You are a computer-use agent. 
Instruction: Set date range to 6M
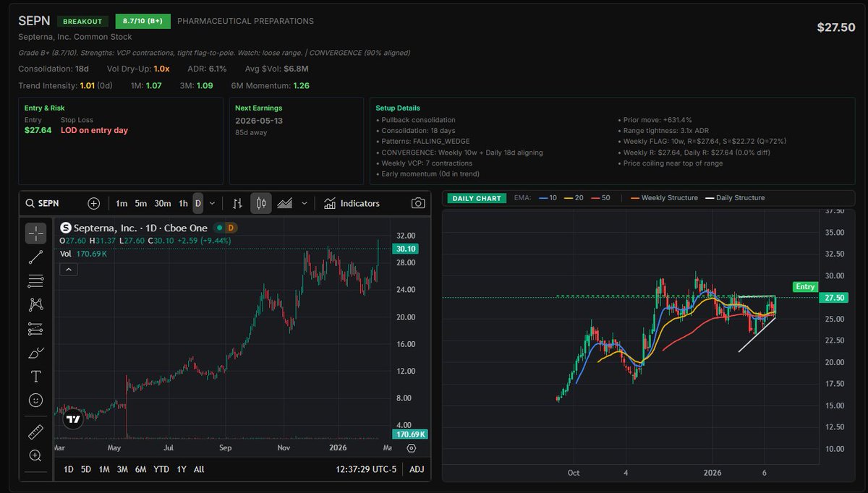(x=141, y=469)
